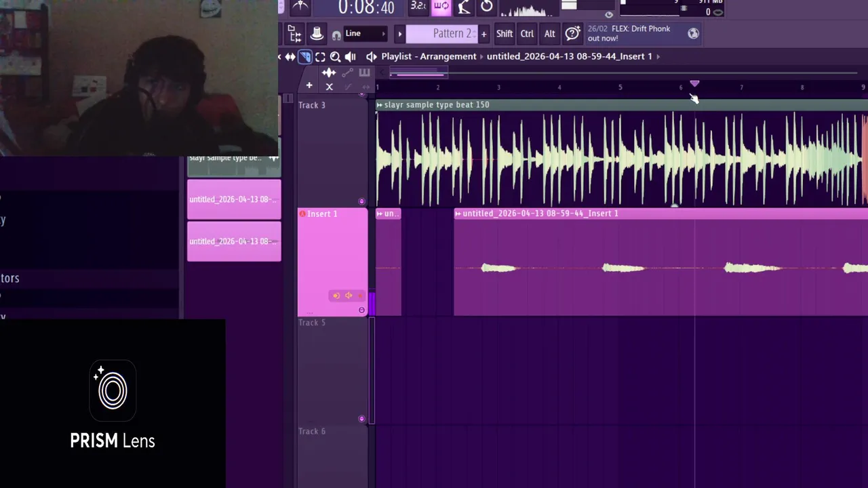This screenshot has height=488, width=868.
Task: Click the eye icon below the visualizer
Action: click(x=609, y=14)
